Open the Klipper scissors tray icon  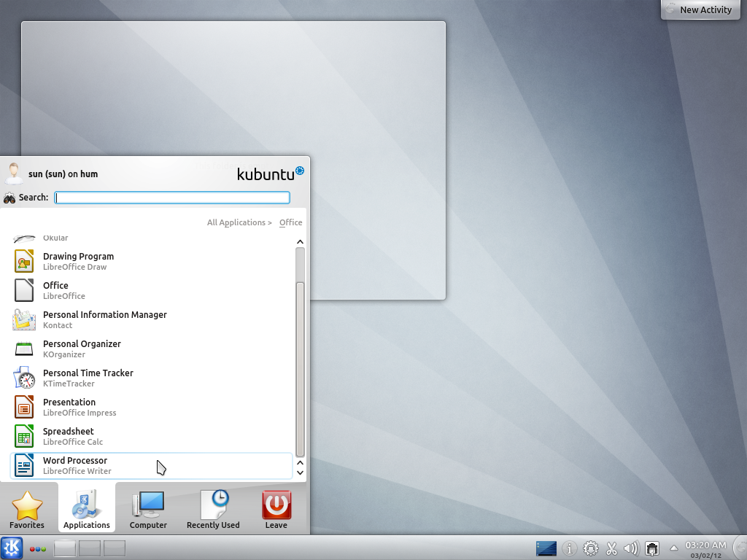click(x=611, y=548)
